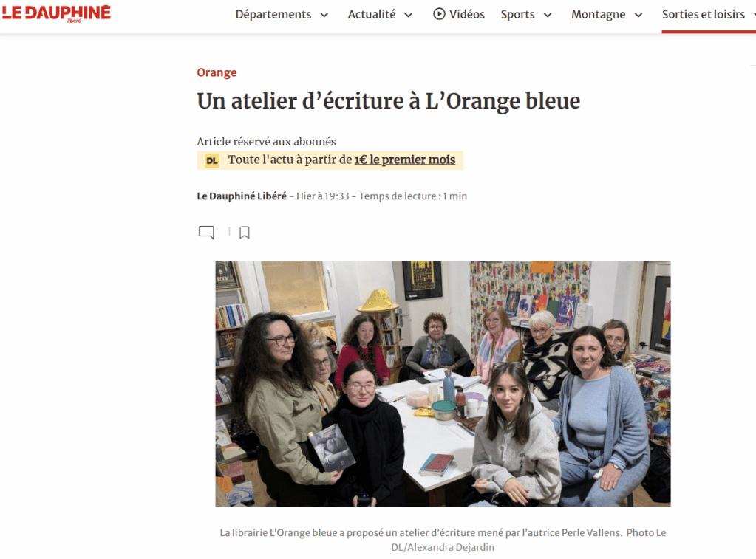
Task: Select the Montagne menu label
Action: [x=599, y=15]
